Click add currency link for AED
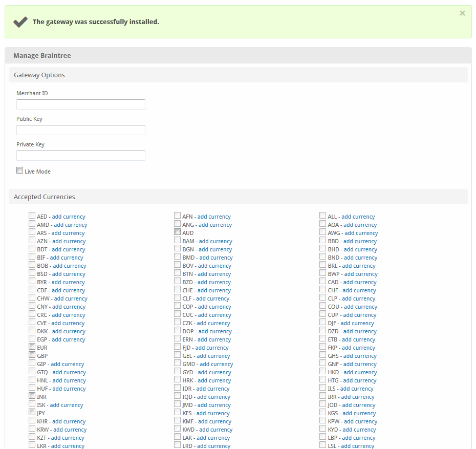This screenshot has width=476, height=449. tap(69, 217)
